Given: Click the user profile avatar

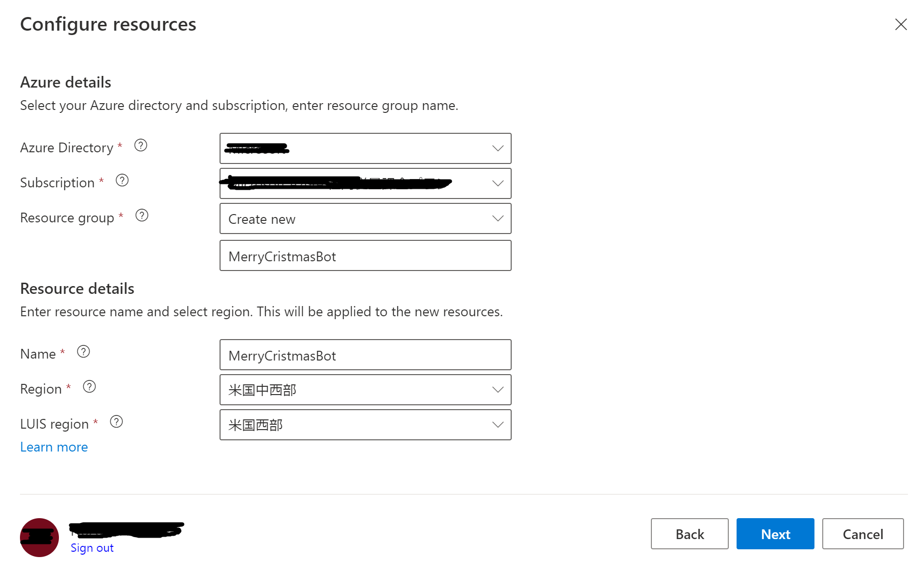Looking at the screenshot, I should pyautogui.click(x=39, y=537).
